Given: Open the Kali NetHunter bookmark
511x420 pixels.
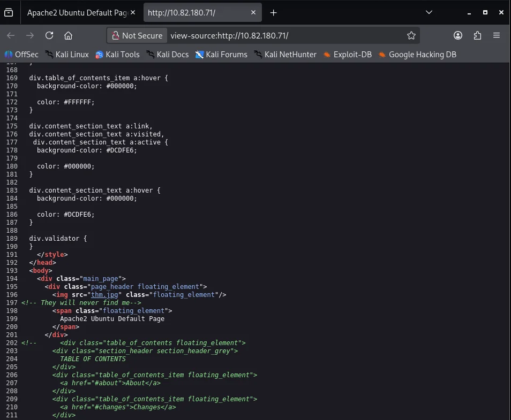Looking at the screenshot, I should click(x=285, y=54).
